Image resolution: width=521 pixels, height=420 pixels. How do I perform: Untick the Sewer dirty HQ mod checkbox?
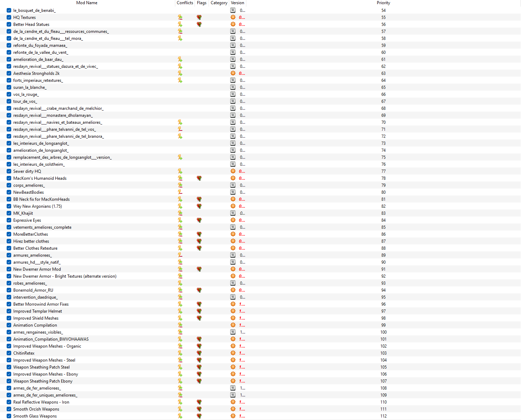click(x=9, y=171)
